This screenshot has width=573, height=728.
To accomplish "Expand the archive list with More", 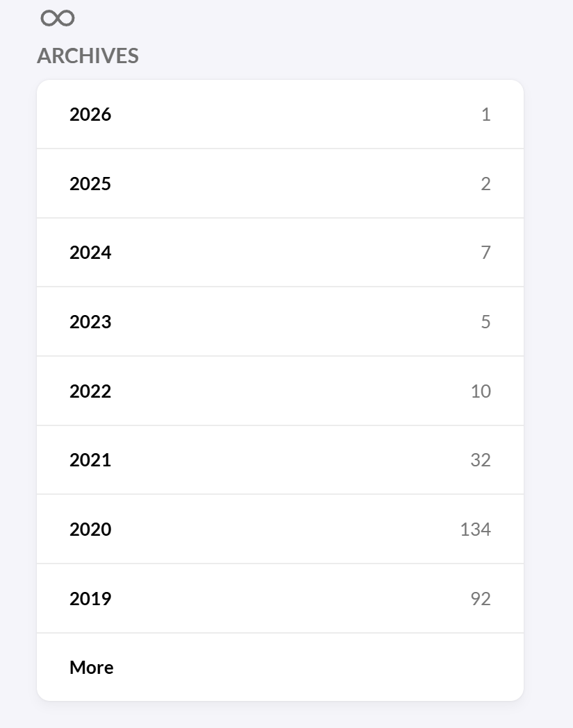I will pos(92,668).
